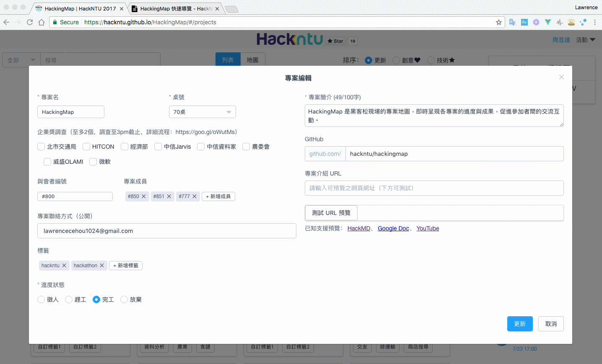Click the 取消 button
The width and height of the screenshot is (602, 364).
coord(551,324)
